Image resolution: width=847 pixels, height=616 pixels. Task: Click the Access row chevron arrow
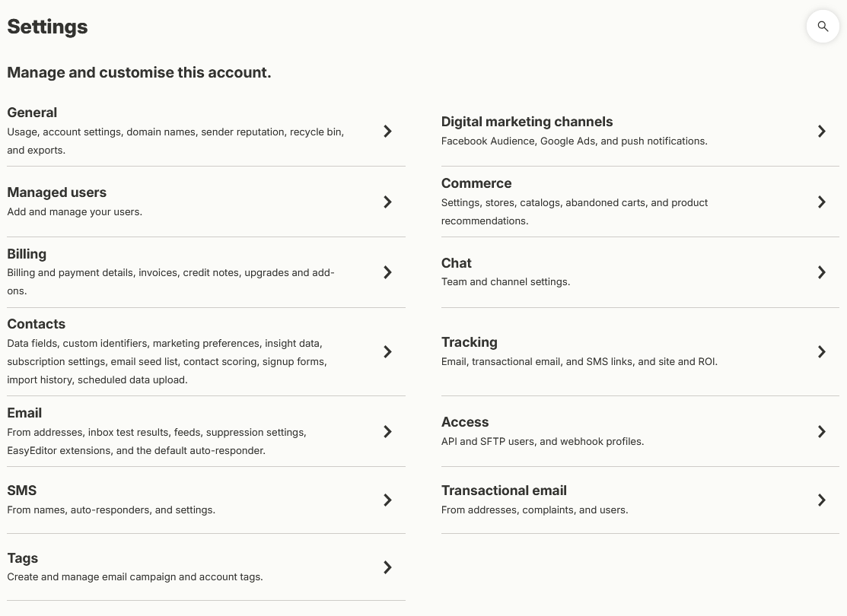822,431
